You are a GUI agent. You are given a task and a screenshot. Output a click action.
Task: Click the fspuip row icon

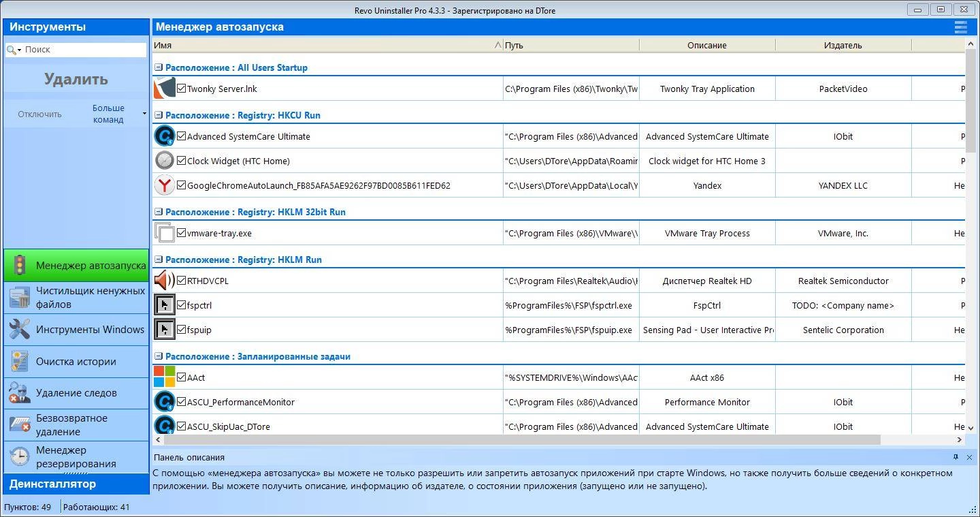pyautogui.click(x=164, y=330)
